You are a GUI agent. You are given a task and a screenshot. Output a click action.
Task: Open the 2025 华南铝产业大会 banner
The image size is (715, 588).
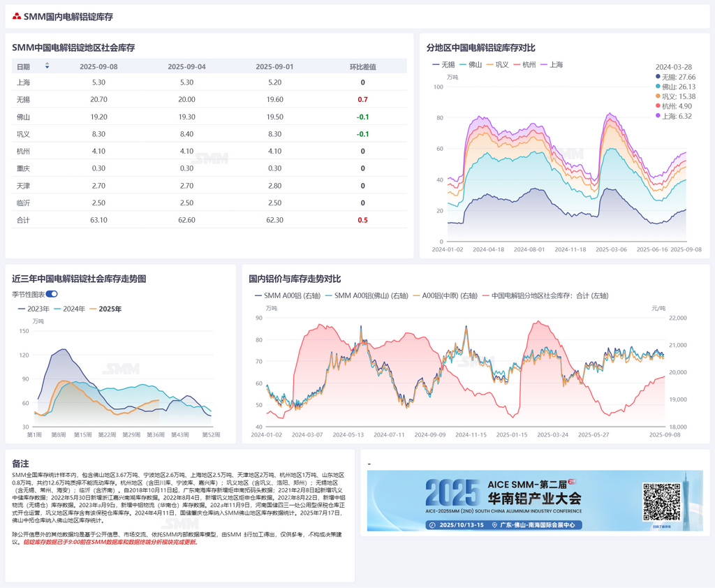point(535,501)
